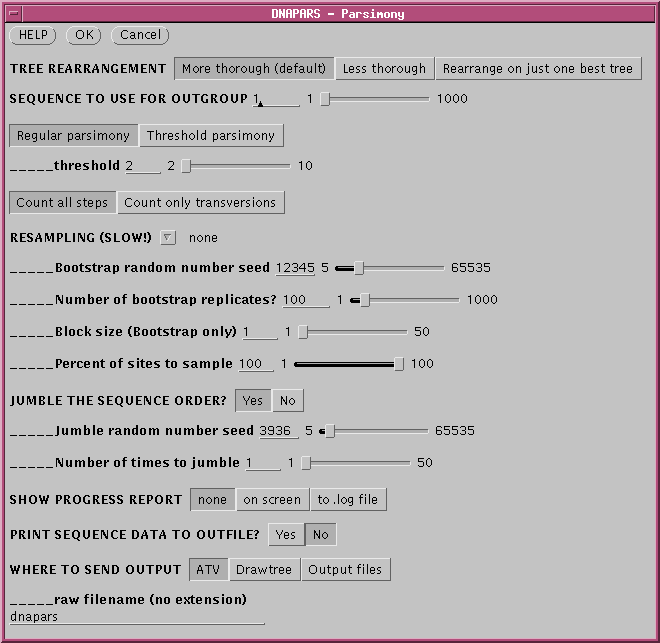This screenshot has width=660, height=643.
Task: Click Percent of sites to sample field
Action: (x=256, y=364)
